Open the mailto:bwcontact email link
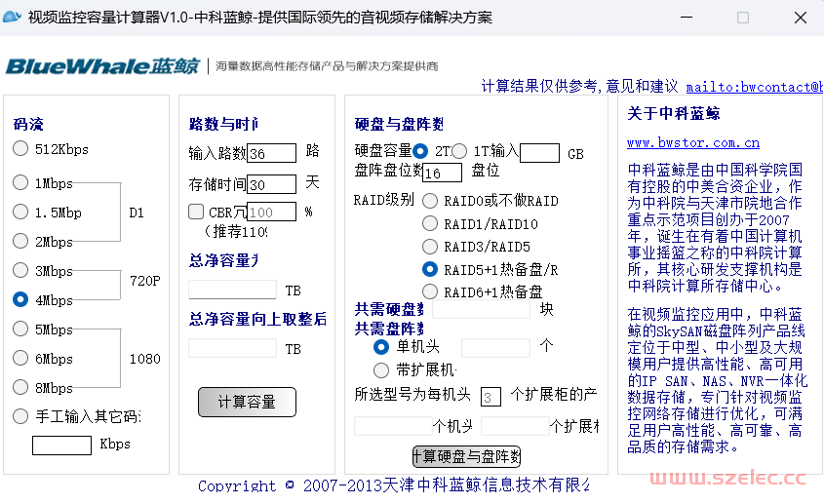This screenshot has width=824, height=504. (x=755, y=87)
